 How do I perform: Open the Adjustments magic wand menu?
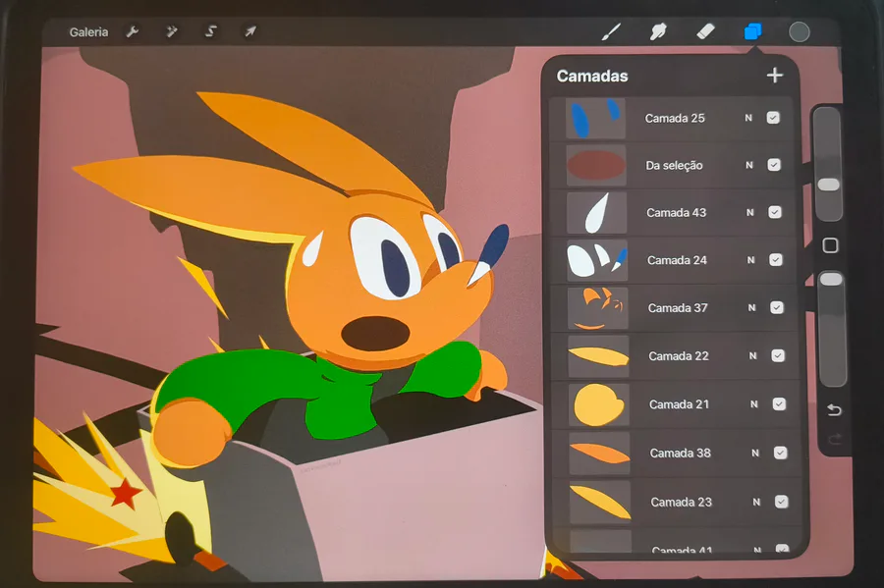pos(171,31)
